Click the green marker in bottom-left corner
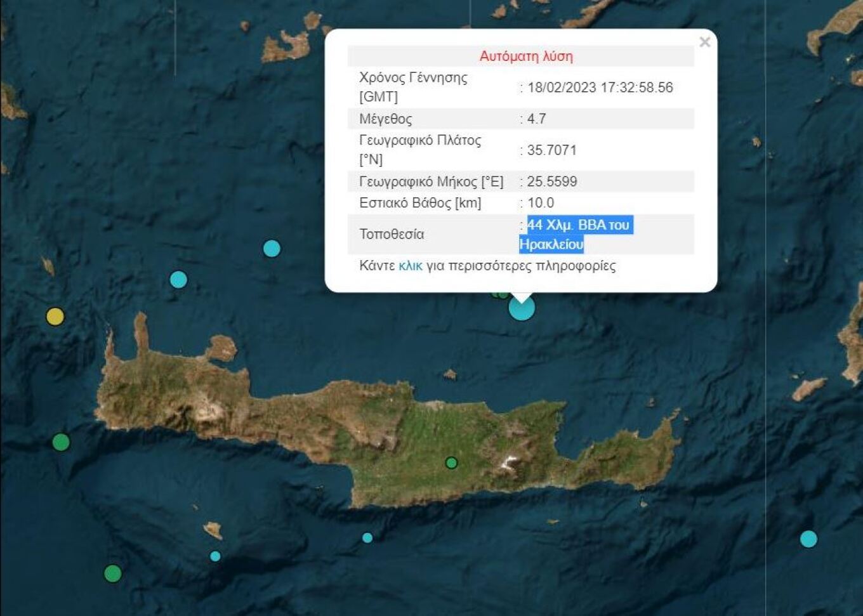 113,573
